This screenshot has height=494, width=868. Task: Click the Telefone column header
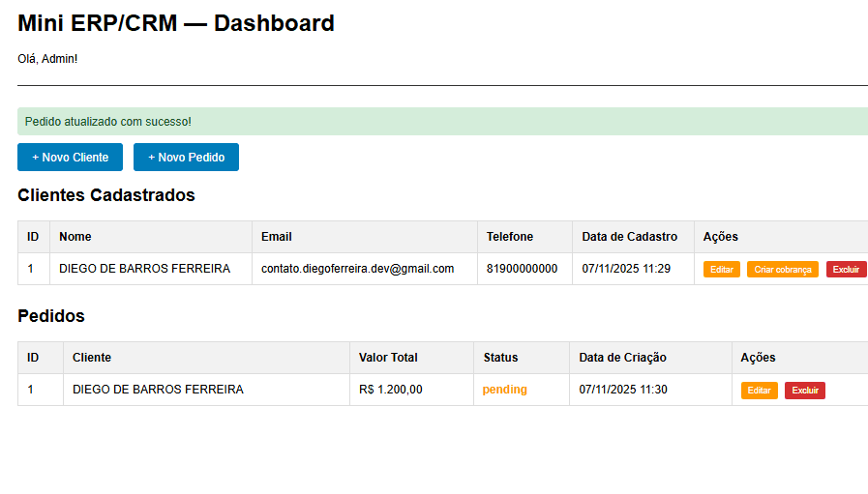(x=510, y=237)
